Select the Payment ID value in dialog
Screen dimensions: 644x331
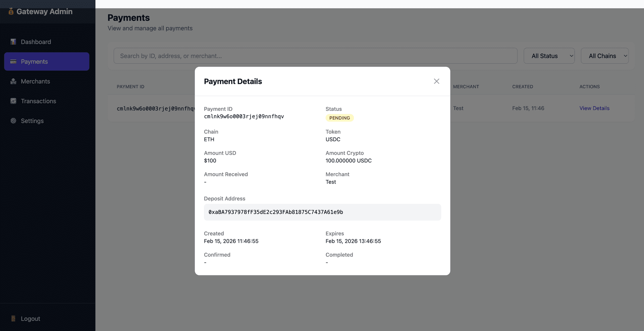click(244, 117)
